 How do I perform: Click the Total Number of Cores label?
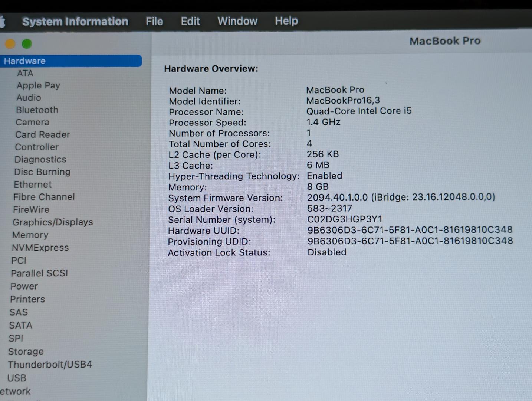click(220, 144)
